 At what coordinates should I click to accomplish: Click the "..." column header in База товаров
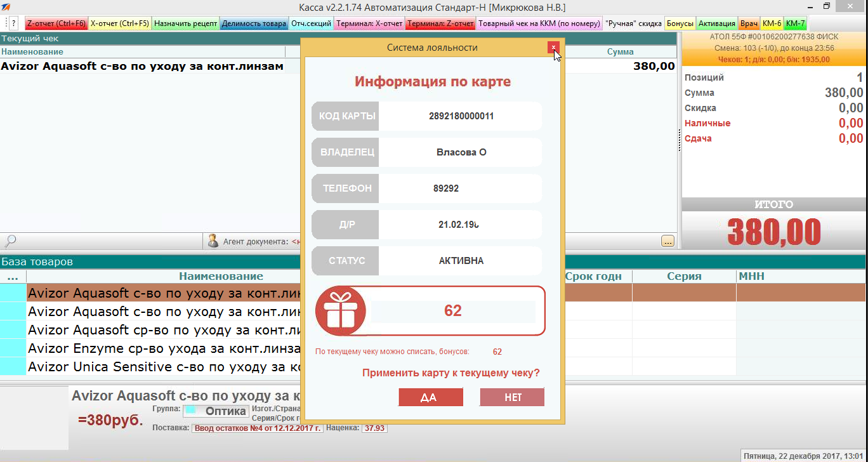coord(13,277)
